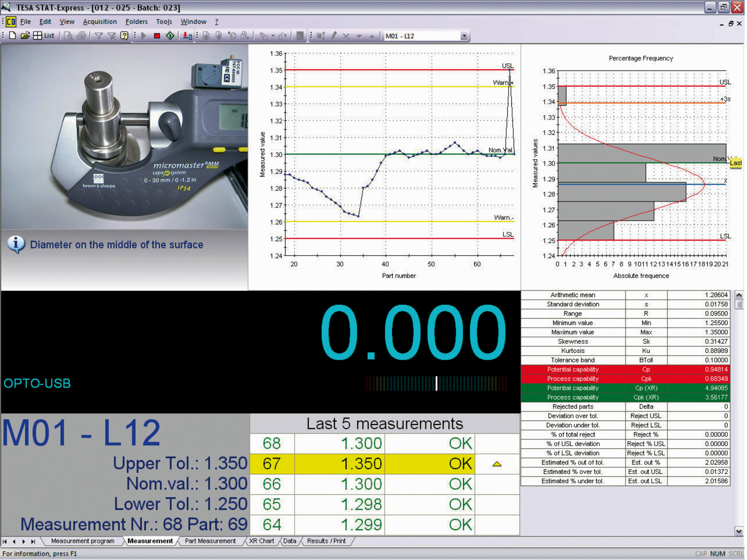
Task: Print the measurement results
Action: click(81, 36)
